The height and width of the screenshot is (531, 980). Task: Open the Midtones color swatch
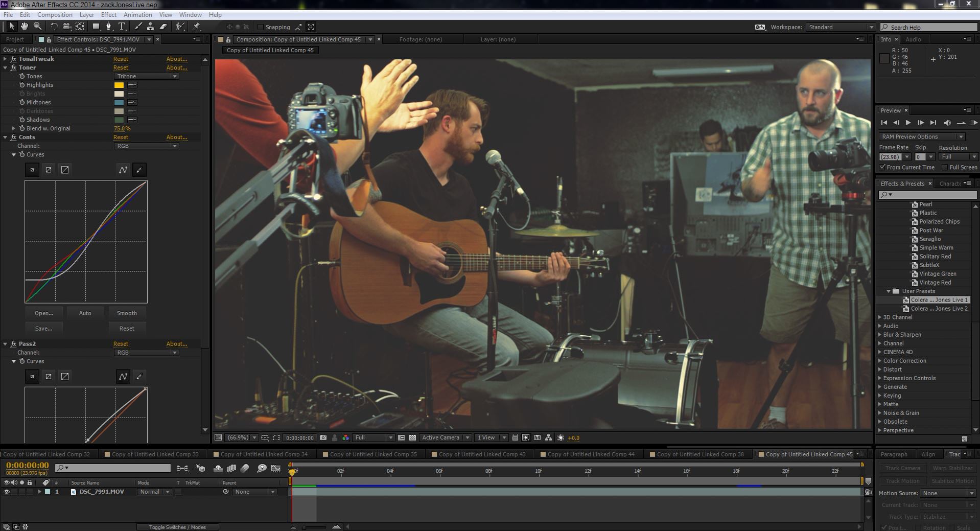pyautogui.click(x=119, y=102)
